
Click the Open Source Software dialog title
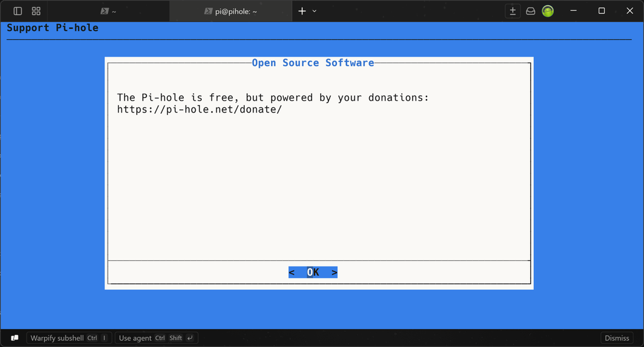[x=313, y=63]
